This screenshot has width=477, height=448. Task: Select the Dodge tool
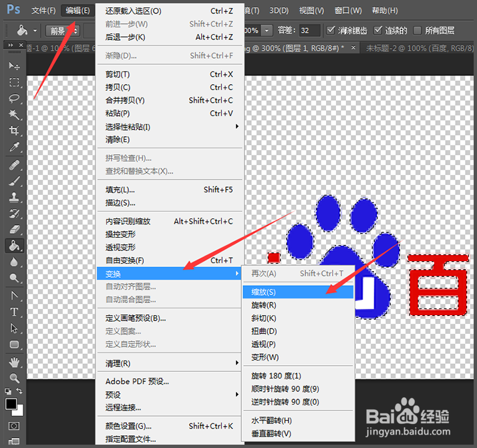point(14,278)
